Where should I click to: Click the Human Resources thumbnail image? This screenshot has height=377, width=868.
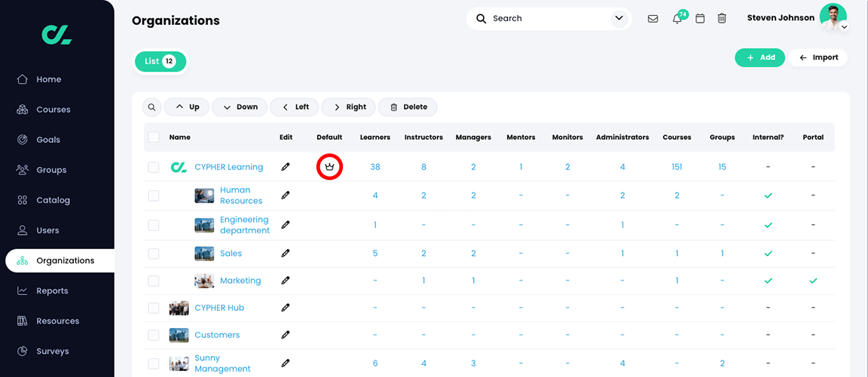tap(204, 196)
